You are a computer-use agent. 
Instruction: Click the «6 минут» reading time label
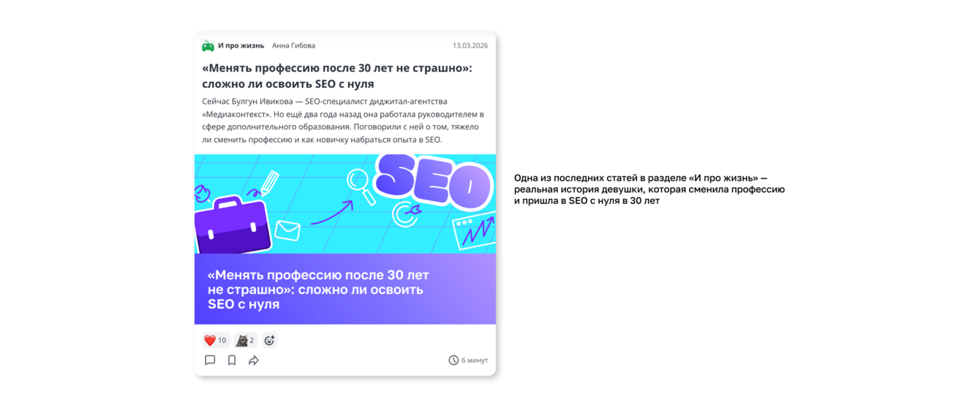coord(475,360)
